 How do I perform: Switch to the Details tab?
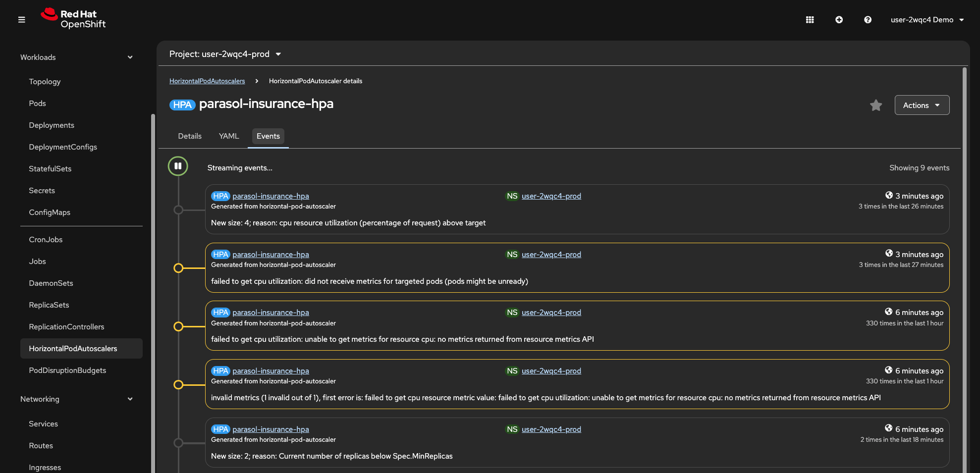click(190, 136)
